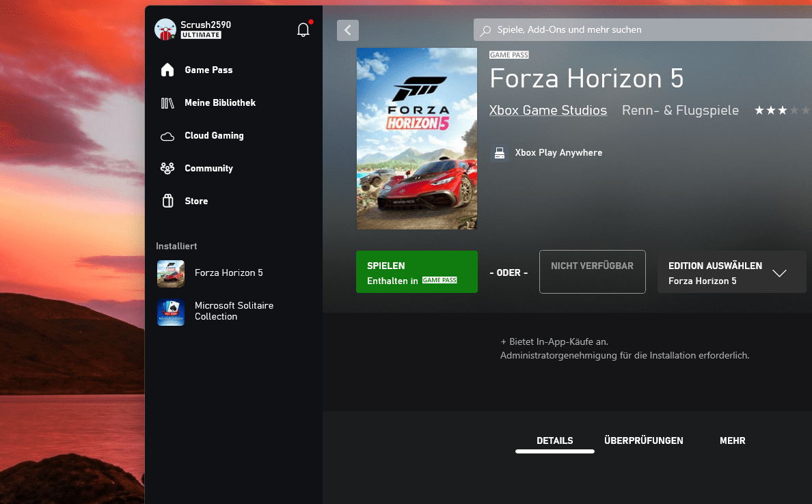Expand the EDITION AUSWÄHLEN dropdown
This screenshot has height=504, width=812.
click(732, 272)
